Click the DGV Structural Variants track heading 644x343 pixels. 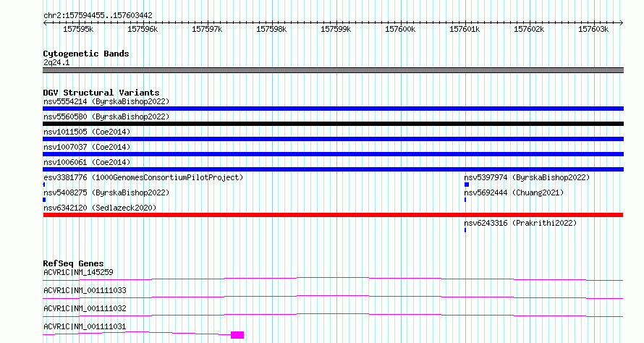101,93
